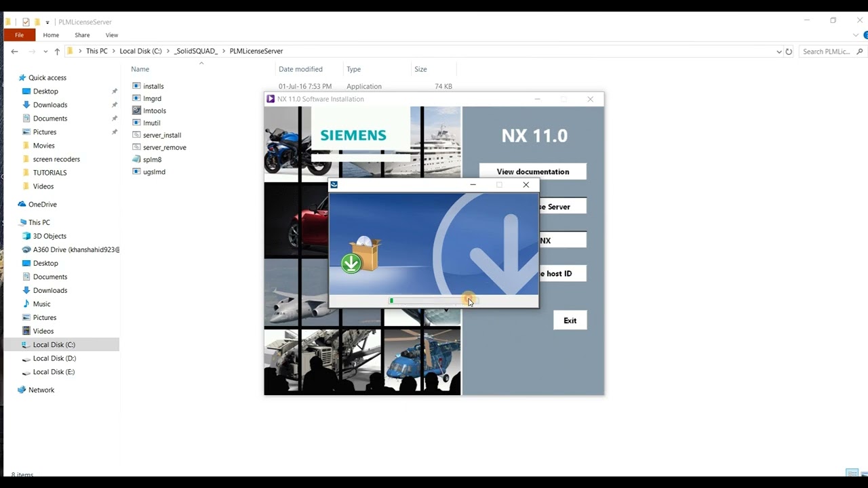Sort by the Type column header

[353, 69]
